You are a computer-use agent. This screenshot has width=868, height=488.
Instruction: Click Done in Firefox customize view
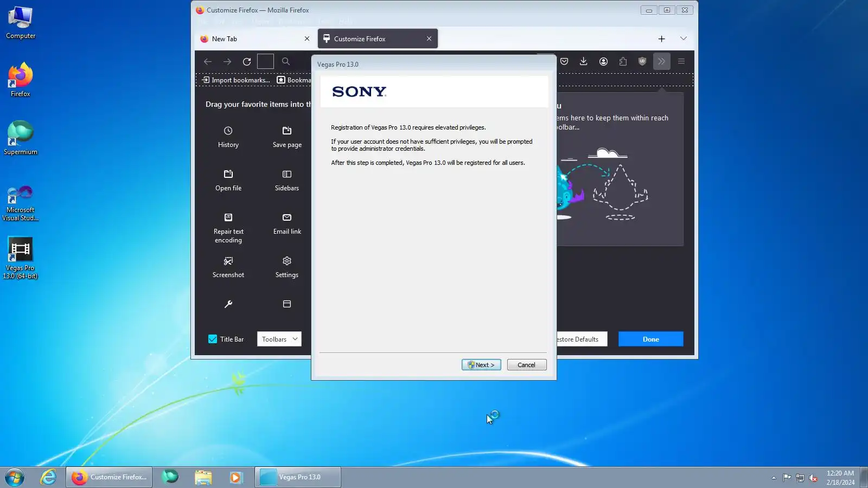click(650, 339)
